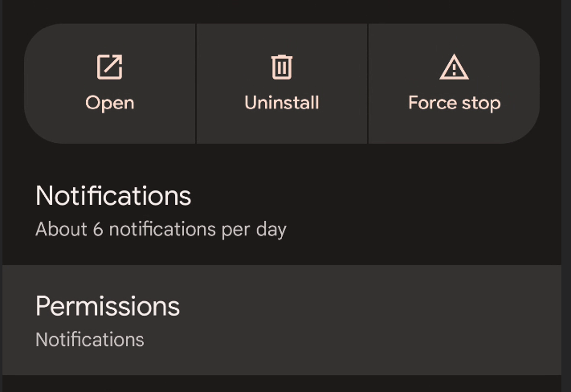The image size is (571, 392).
Task: Select the word 'Permissions' in the list
Action: (108, 306)
